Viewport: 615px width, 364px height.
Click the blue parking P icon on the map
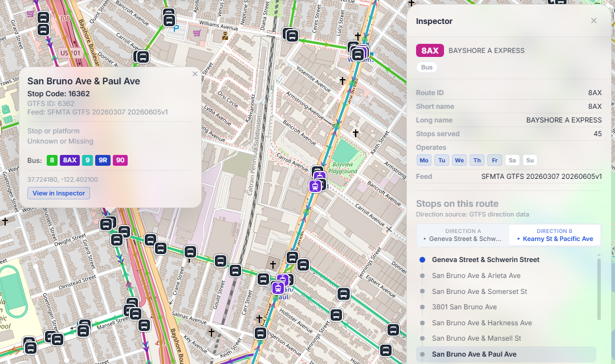pos(176,28)
